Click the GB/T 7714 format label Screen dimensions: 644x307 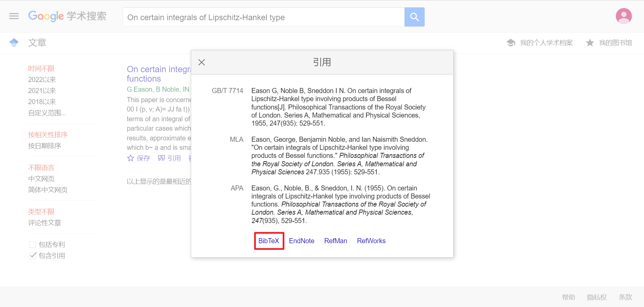click(227, 91)
